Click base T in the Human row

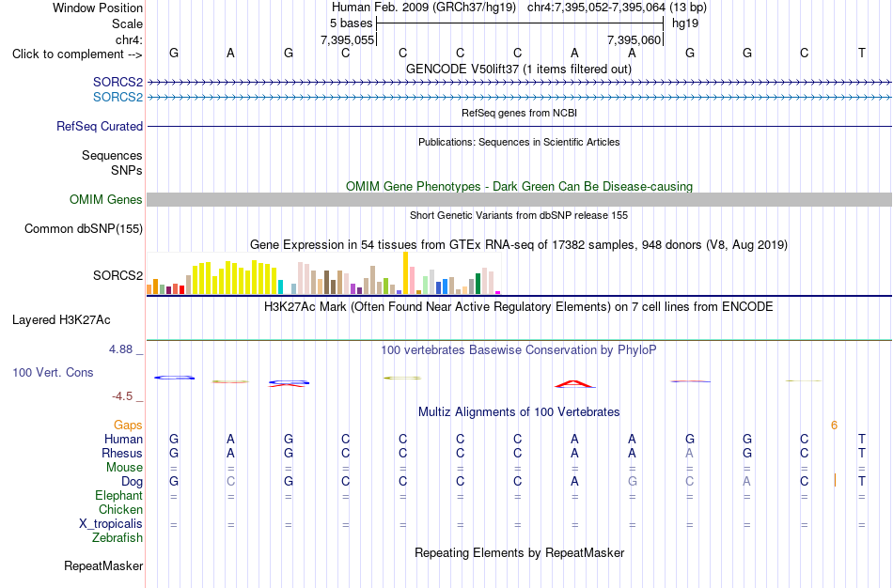pyautogui.click(x=862, y=439)
